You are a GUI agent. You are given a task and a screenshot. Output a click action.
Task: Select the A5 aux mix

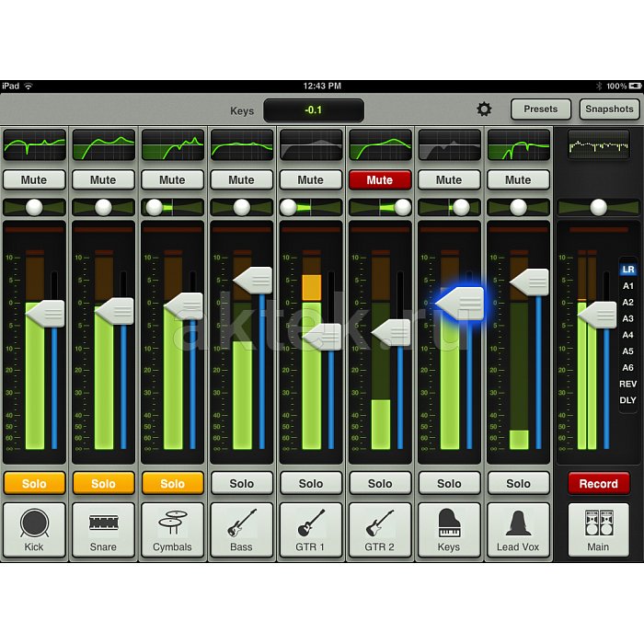[x=628, y=351]
